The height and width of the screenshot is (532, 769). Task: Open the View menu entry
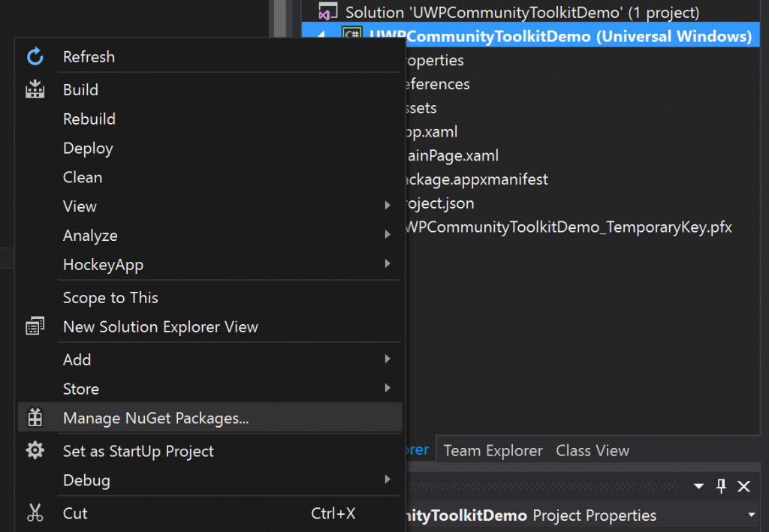(x=210, y=206)
